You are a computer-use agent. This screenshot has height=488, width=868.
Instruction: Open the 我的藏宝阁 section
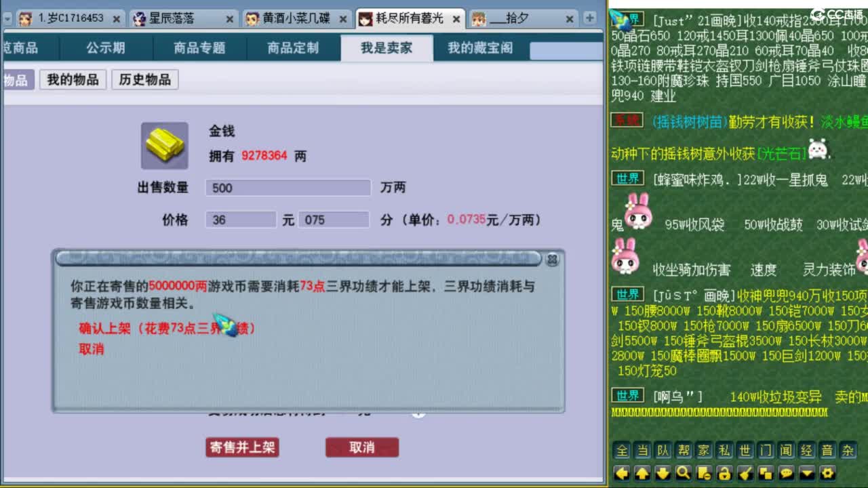click(x=480, y=48)
